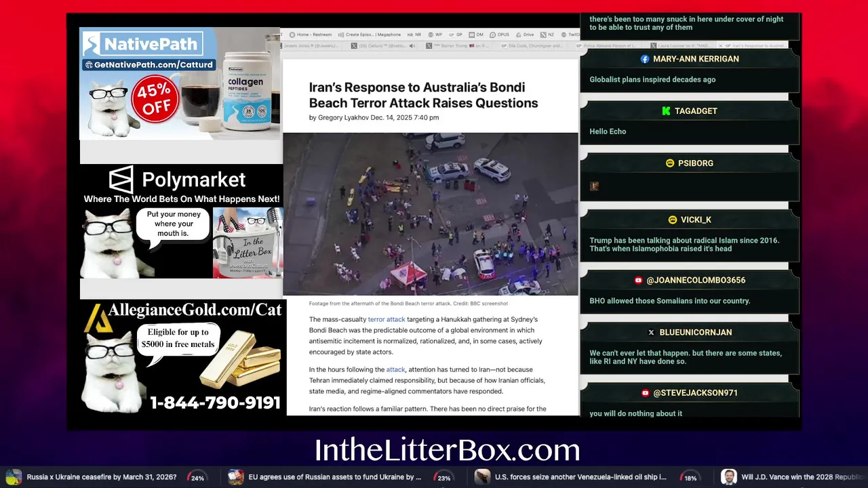Screen dimensions: 868x488
Task: Open the DM bookmark
Action: tap(476, 35)
